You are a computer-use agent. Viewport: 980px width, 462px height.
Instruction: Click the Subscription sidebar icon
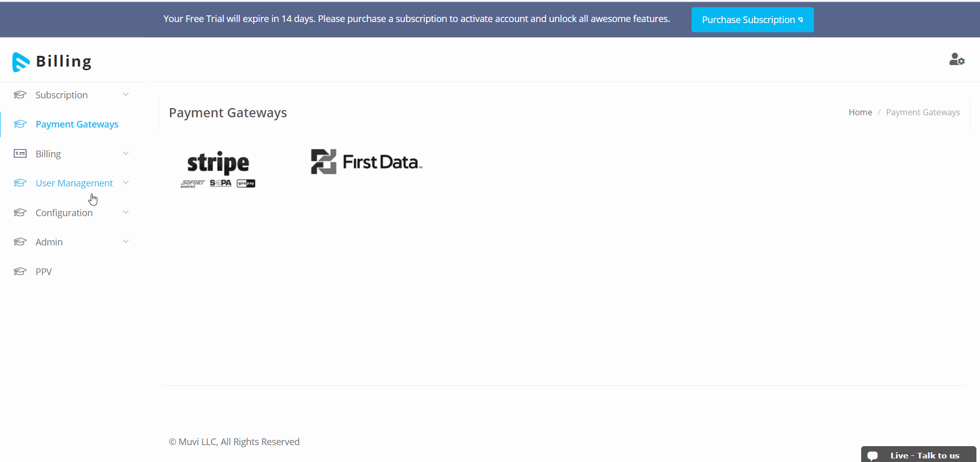20,95
